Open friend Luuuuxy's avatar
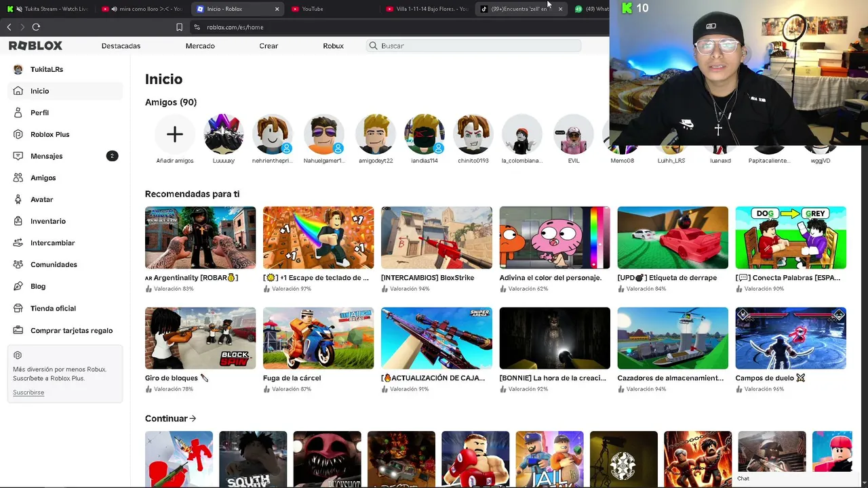The image size is (868, 488). click(224, 134)
